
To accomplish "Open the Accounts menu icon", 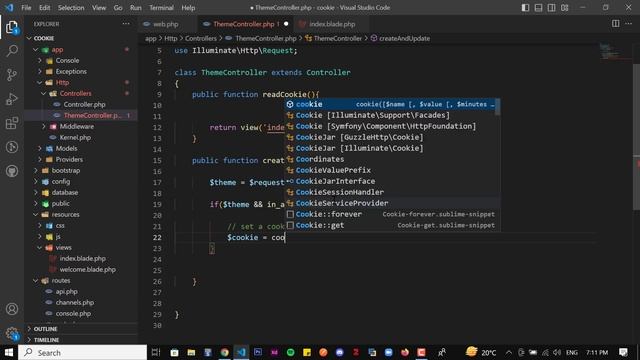I will point(12,309).
